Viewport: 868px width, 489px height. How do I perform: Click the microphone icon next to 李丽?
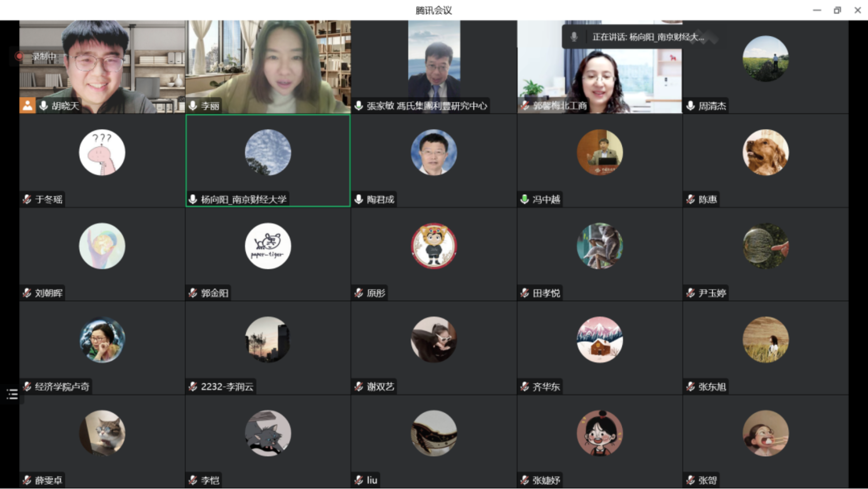pos(193,105)
